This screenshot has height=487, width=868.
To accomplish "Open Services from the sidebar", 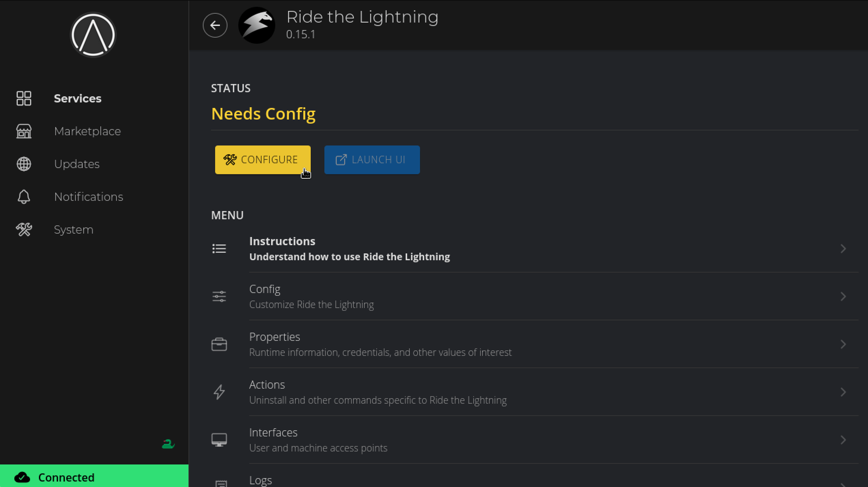I will tap(78, 98).
